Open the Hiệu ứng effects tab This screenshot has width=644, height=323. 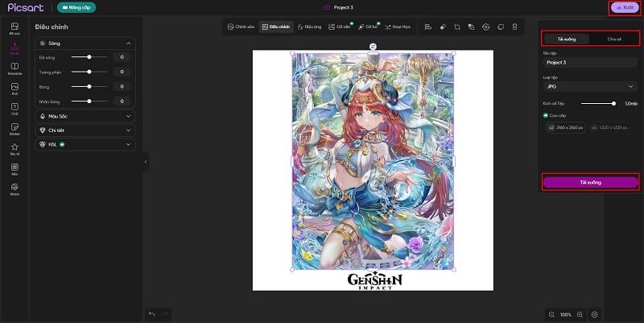click(310, 27)
